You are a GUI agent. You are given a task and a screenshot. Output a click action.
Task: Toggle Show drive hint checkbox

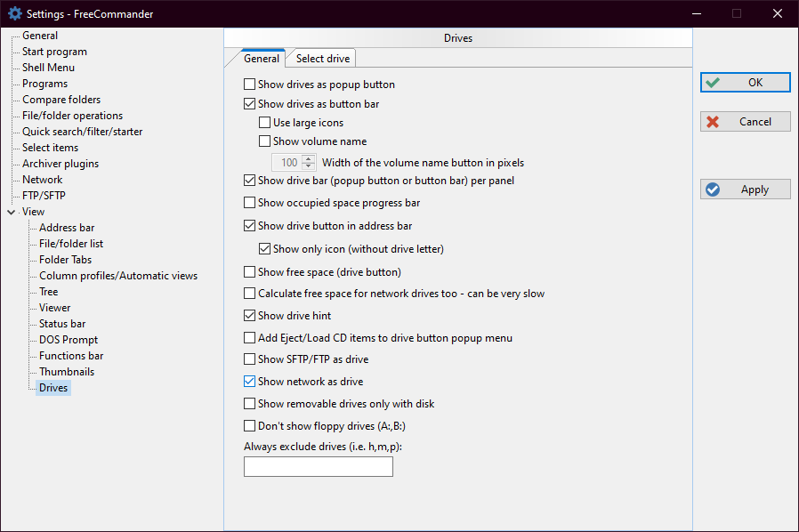tap(250, 316)
